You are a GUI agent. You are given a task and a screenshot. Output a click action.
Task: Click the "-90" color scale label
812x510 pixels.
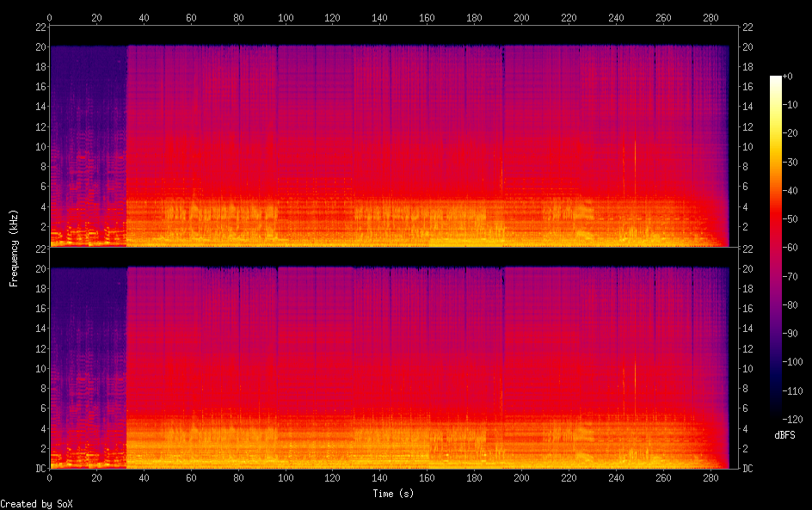[790, 334]
